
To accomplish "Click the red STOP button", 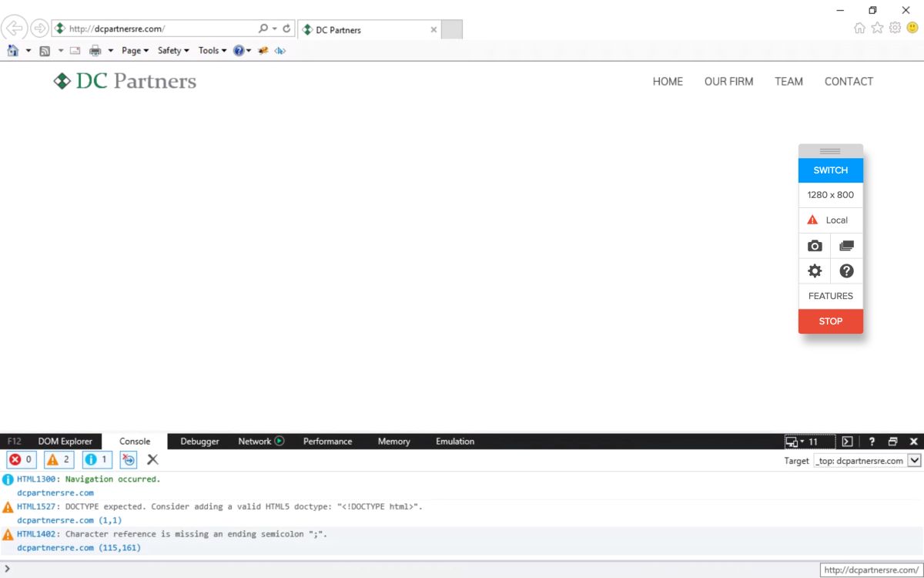I will [831, 321].
